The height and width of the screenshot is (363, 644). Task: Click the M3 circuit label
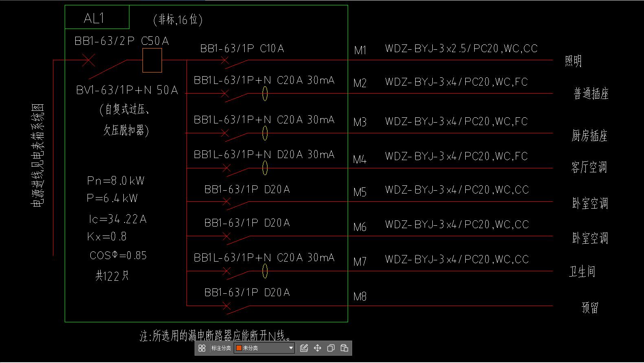[x=360, y=122]
